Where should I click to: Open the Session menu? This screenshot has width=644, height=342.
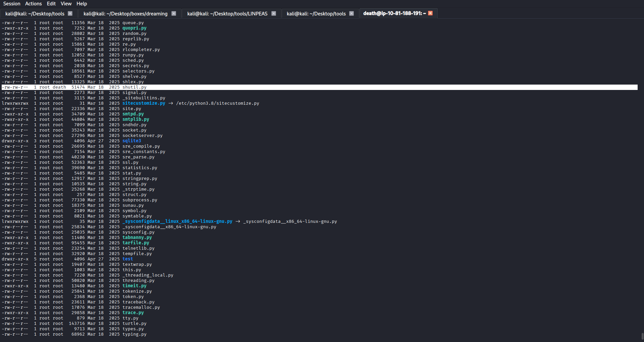12,4
